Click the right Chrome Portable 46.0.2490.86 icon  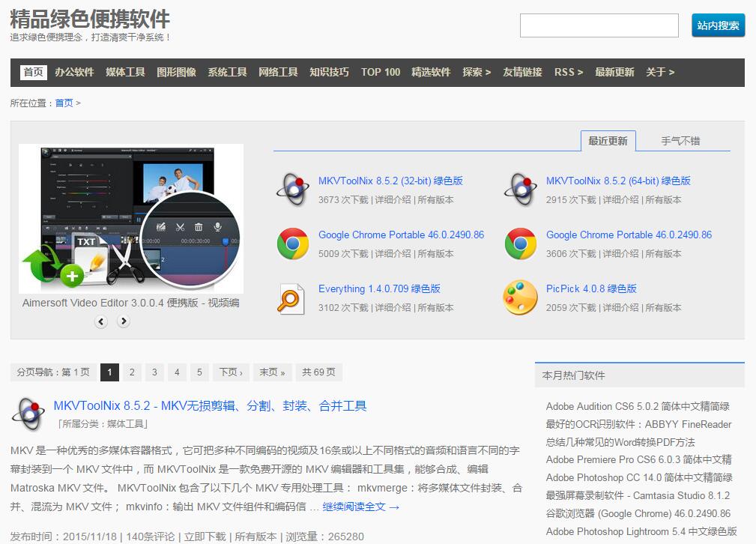tap(519, 243)
